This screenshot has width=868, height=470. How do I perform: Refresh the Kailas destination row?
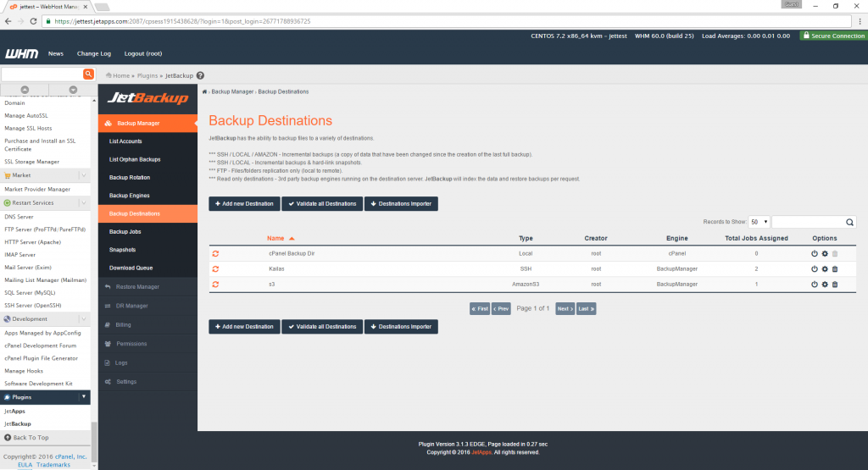click(215, 268)
